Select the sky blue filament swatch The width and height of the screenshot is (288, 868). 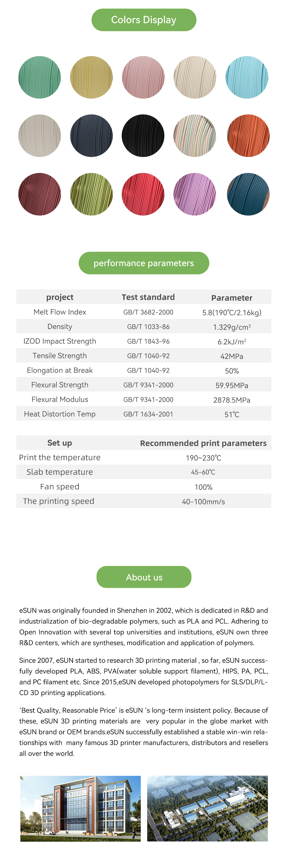coord(247,77)
